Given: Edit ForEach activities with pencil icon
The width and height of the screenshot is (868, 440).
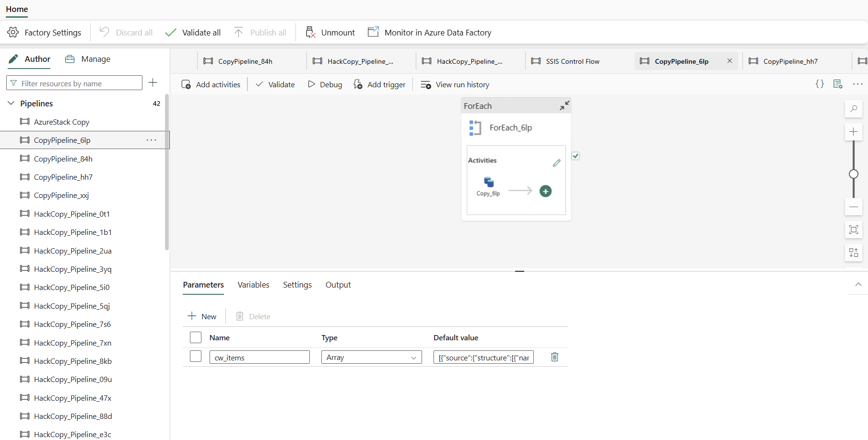Looking at the screenshot, I should point(556,163).
